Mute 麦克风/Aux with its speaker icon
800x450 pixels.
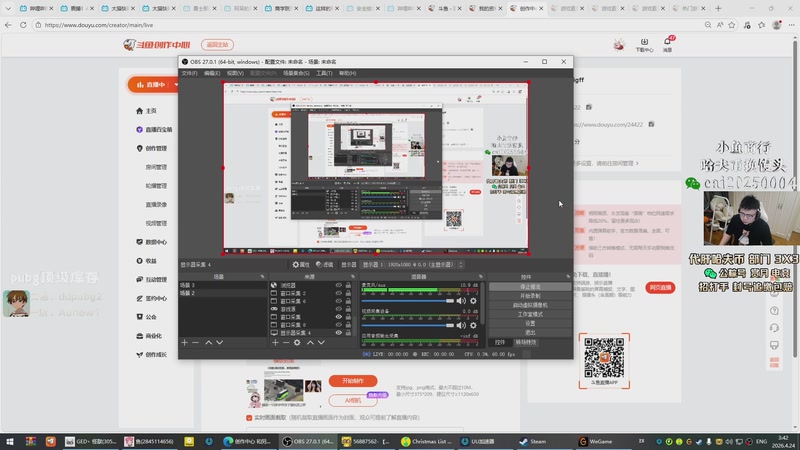click(461, 301)
